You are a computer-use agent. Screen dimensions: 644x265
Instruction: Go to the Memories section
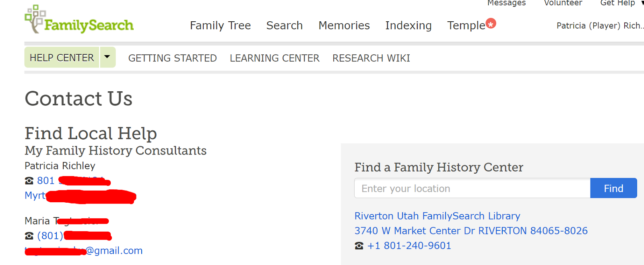344,26
